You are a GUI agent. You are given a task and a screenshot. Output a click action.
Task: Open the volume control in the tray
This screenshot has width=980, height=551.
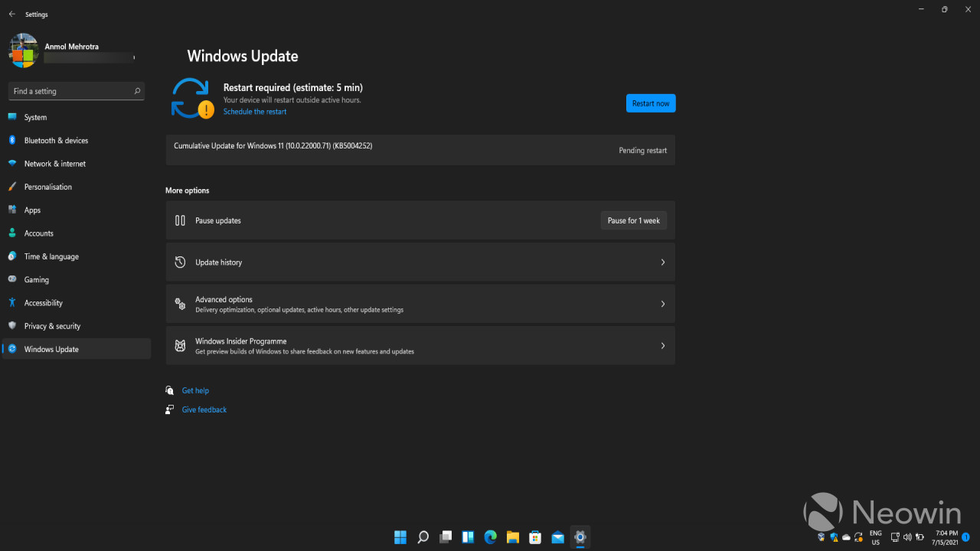(908, 537)
